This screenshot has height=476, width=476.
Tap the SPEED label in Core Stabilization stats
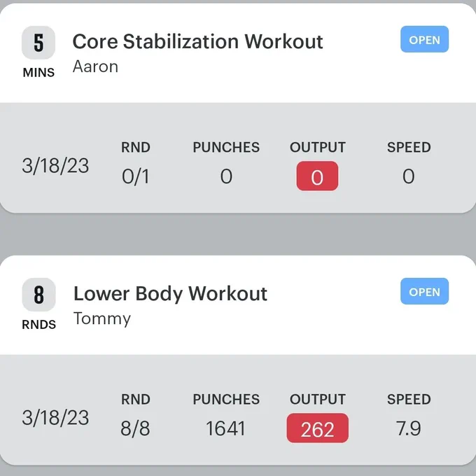409,147
